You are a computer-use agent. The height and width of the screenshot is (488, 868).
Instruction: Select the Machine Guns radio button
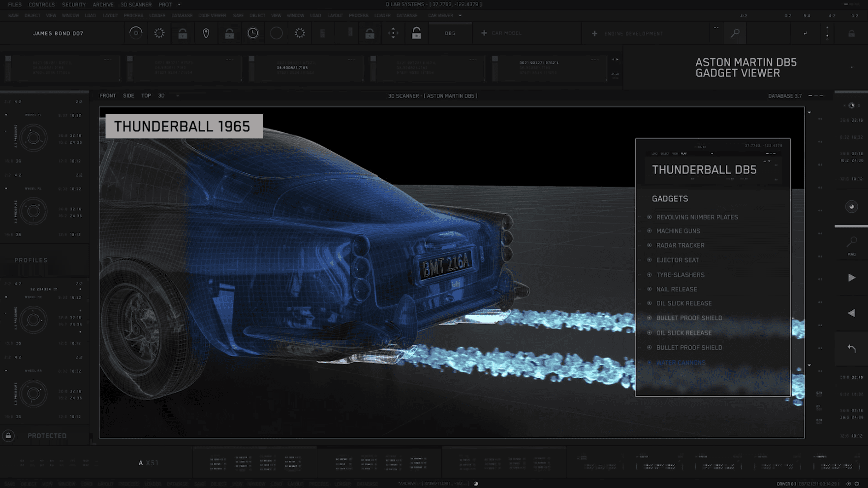click(x=650, y=231)
